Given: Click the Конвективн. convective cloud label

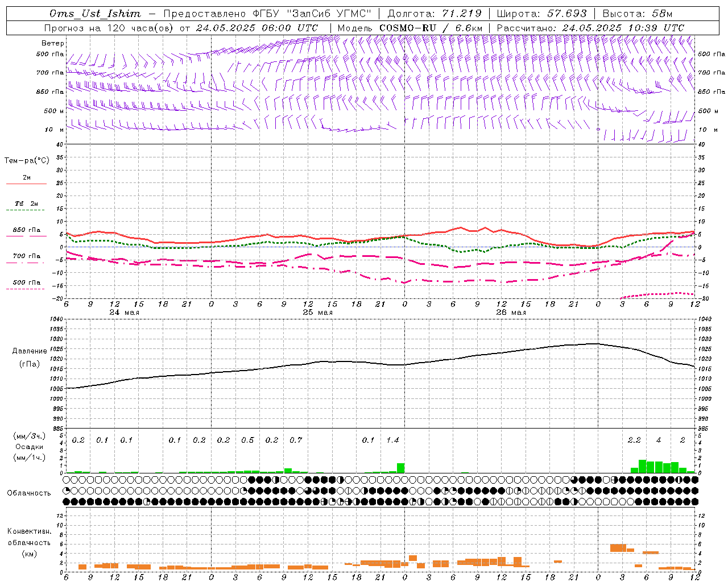Looking at the screenshot, I should tap(29, 531).
